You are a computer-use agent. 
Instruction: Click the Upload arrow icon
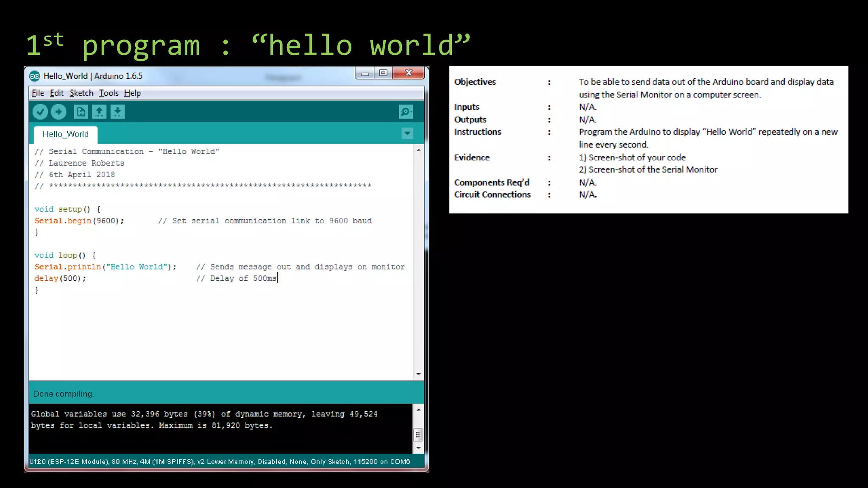(x=58, y=112)
